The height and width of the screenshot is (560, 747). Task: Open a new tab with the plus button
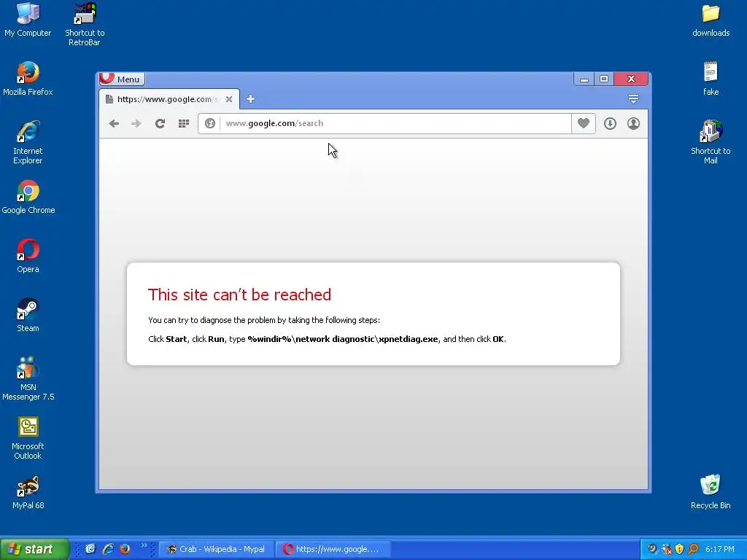pos(251,99)
